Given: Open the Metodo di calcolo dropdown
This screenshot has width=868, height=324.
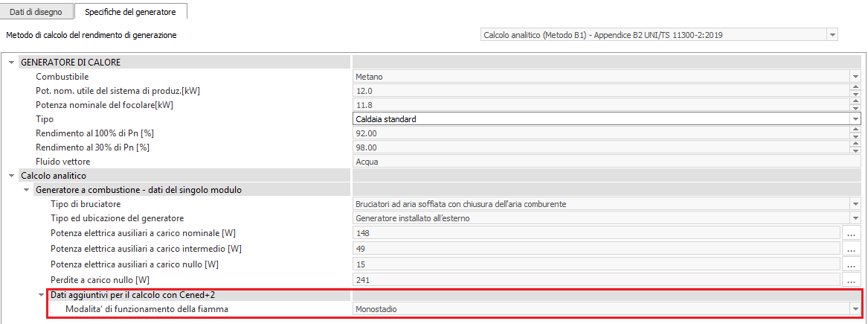Looking at the screenshot, I should [832, 35].
